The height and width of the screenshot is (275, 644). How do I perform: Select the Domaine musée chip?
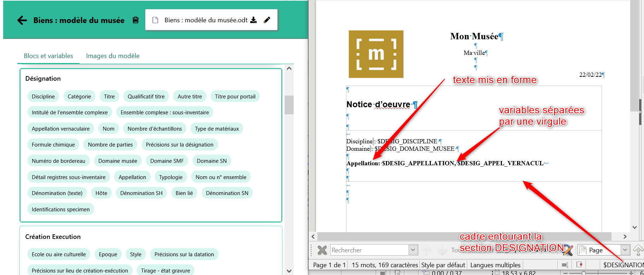point(118,161)
